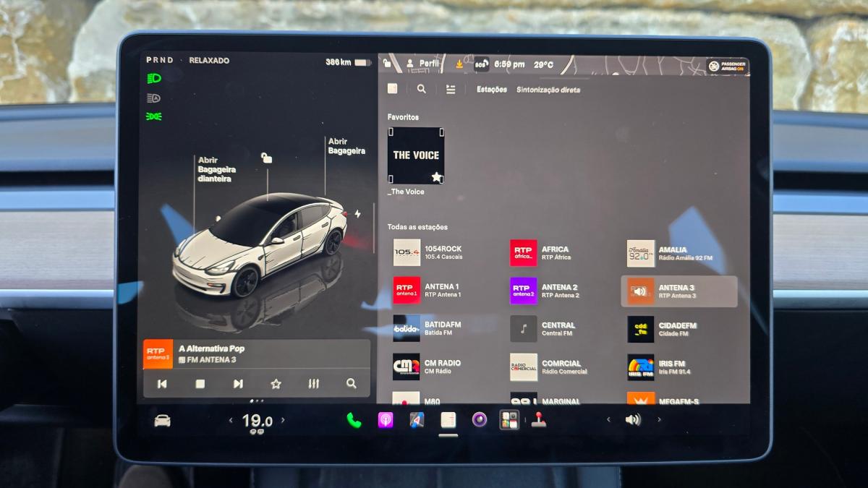Open audio equalizer settings icon
This screenshot has width=868, height=488.
[x=313, y=384]
